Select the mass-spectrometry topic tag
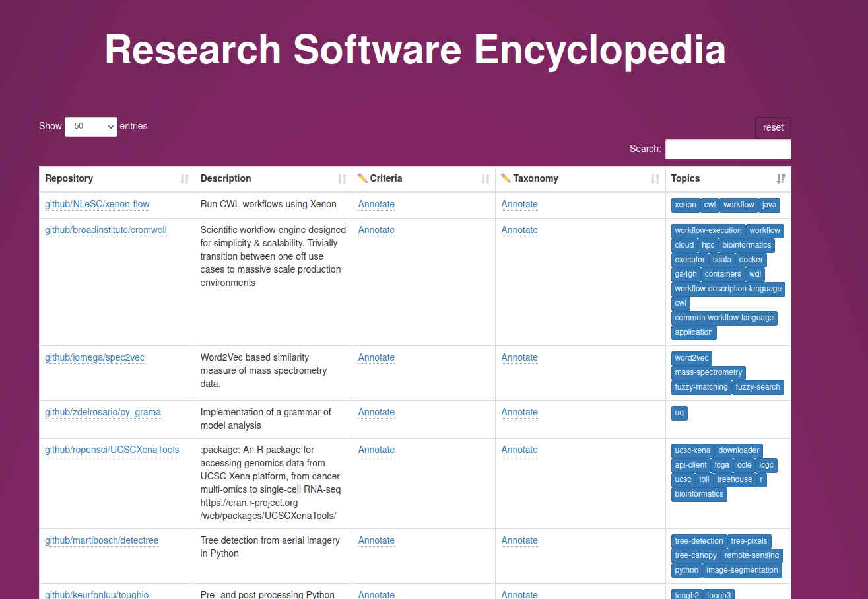Screen dimensions: 868x599 click(708, 372)
